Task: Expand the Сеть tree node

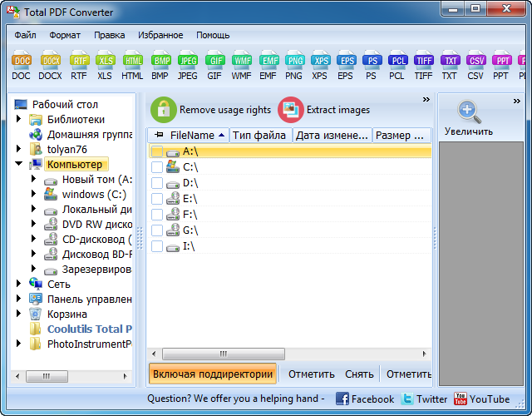Action: (x=18, y=283)
